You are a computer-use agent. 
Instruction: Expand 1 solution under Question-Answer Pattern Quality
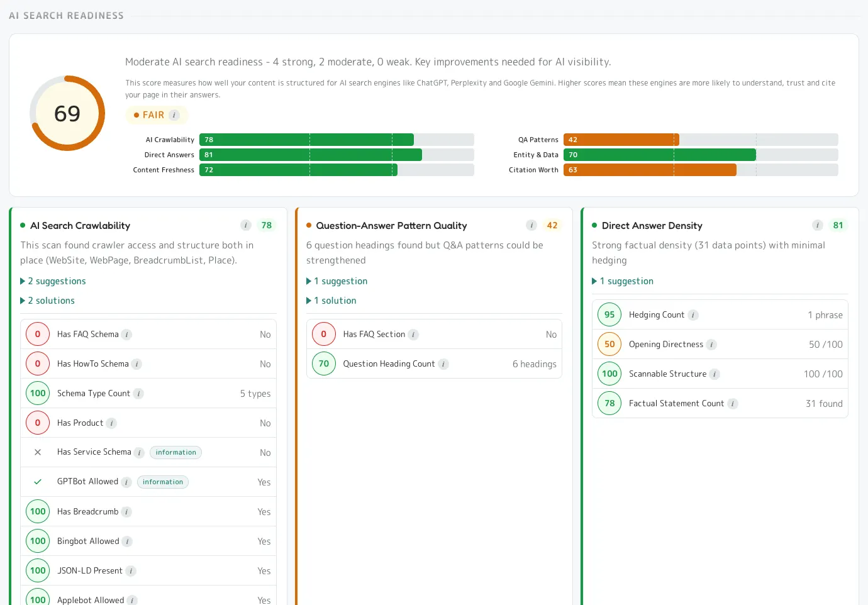(331, 301)
